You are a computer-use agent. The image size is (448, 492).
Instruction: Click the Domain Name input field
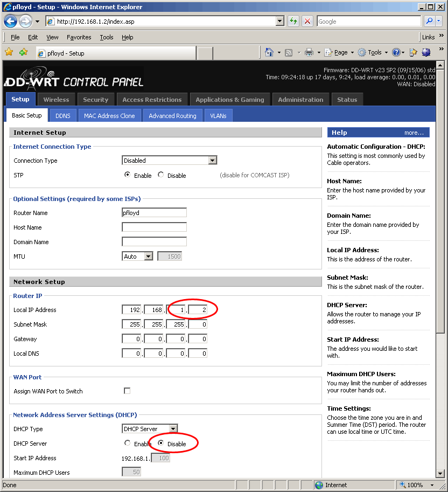point(154,241)
